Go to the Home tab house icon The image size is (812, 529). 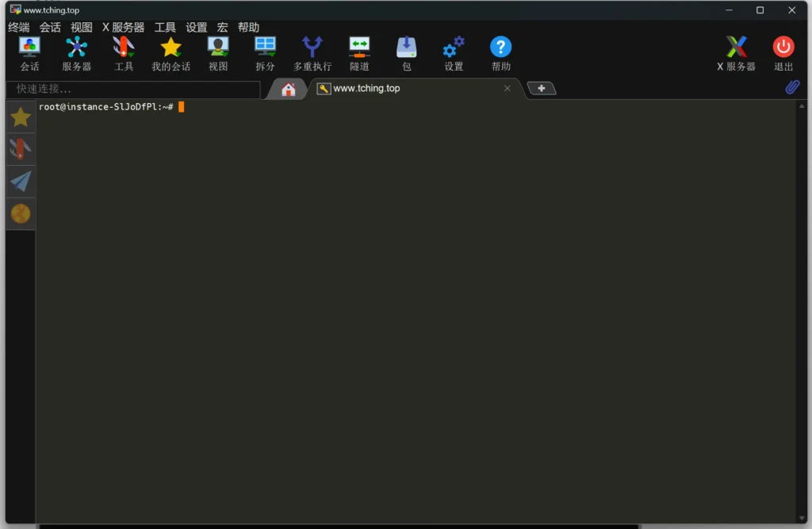coord(289,89)
